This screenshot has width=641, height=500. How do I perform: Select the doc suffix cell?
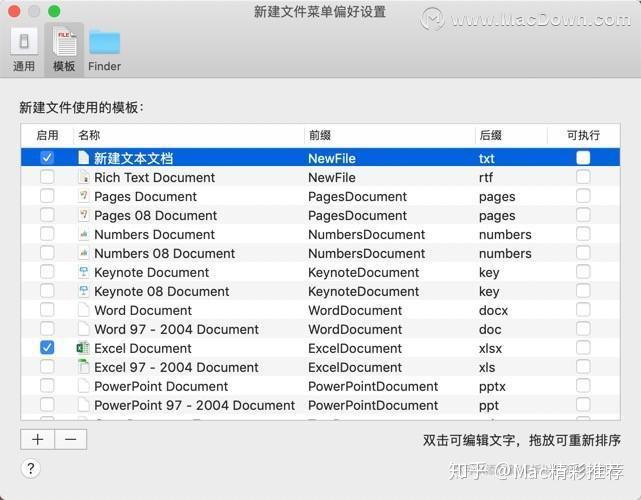pyautogui.click(x=490, y=329)
